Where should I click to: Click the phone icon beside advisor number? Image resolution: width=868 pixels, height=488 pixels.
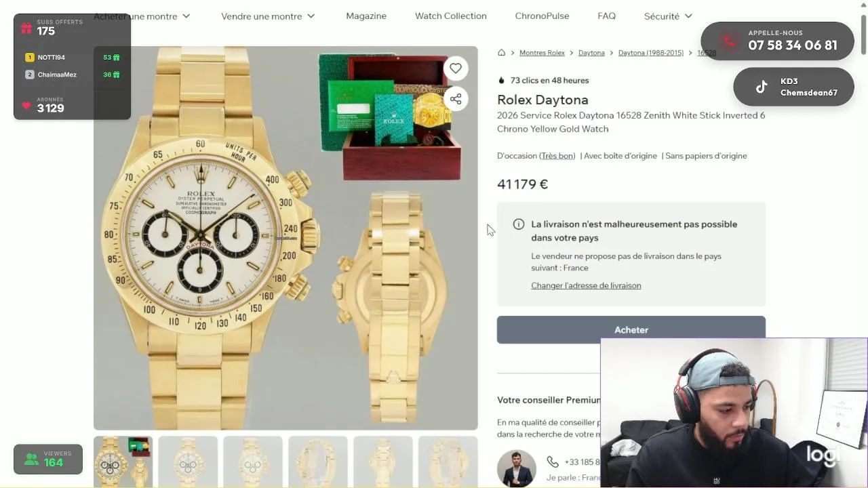(553, 462)
